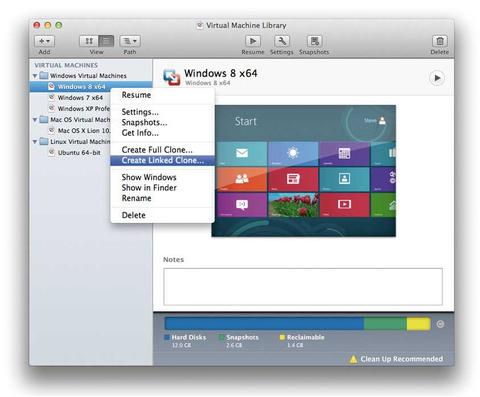480x397 pixels.
Task: Click the Delete trash toolbar icon
Action: point(440,41)
